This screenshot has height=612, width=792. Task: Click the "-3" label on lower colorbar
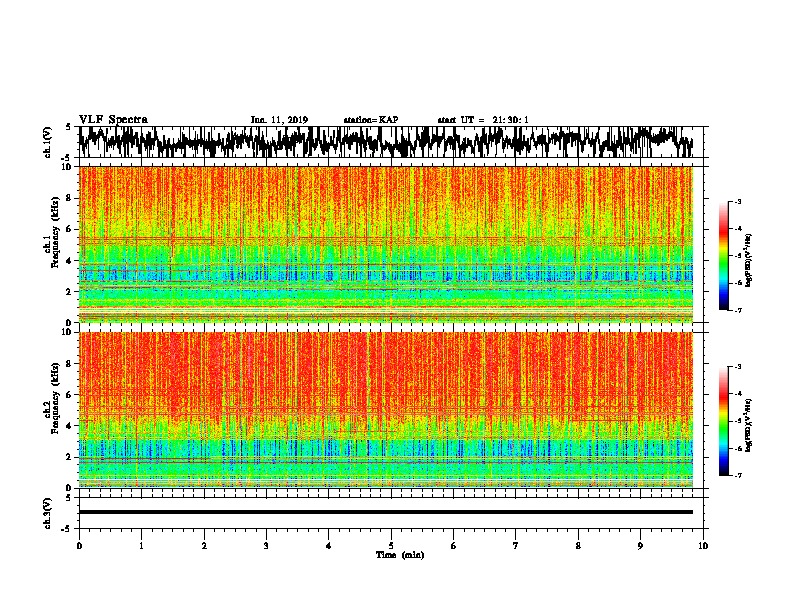tap(738, 367)
